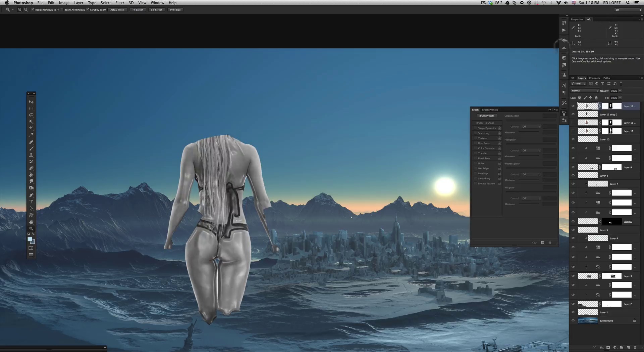Expand the Kind layer filter dropdown
The image size is (644, 352).
click(579, 84)
